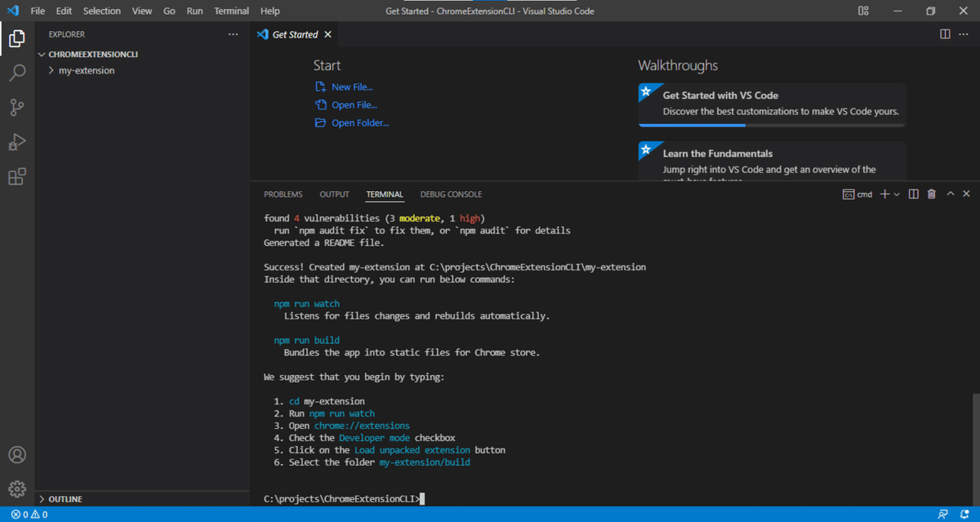Select the Get Started editor tab
Image resolution: width=980 pixels, height=522 pixels.
[295, 34]
